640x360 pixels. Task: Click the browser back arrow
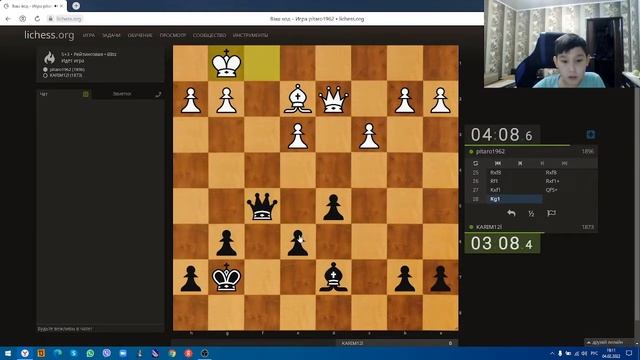(x=8, y=19)
